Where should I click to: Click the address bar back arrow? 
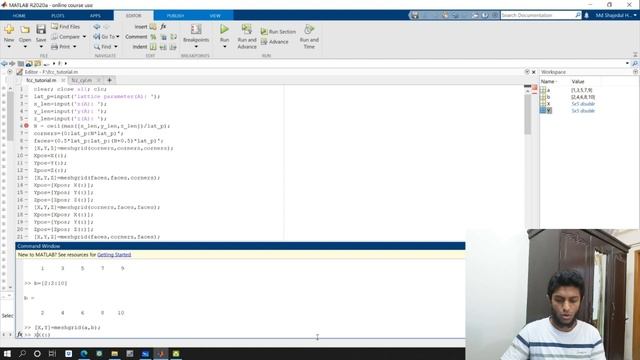click(x=4, y=64)
